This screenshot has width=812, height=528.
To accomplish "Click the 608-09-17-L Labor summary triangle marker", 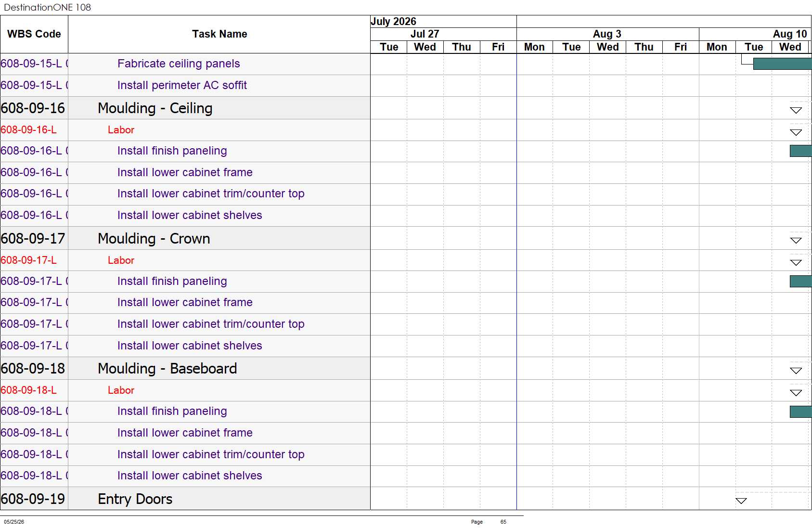I will coord(796,263).
